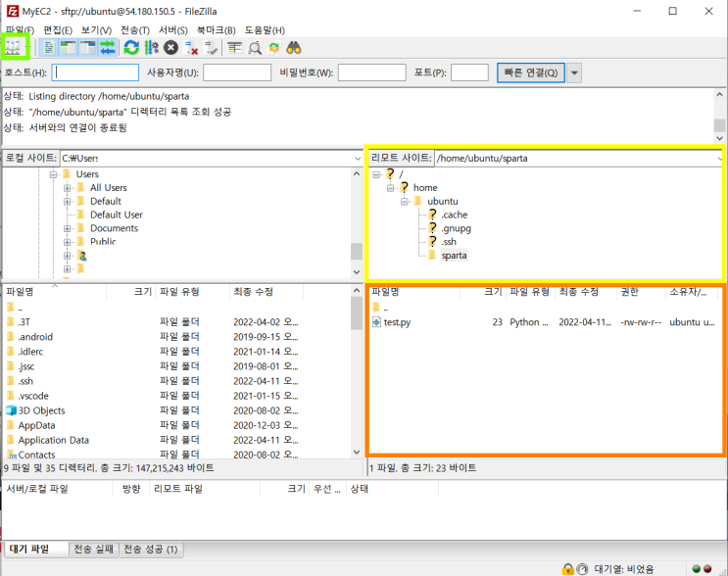Select 3D Objects folder

(41, 410)
